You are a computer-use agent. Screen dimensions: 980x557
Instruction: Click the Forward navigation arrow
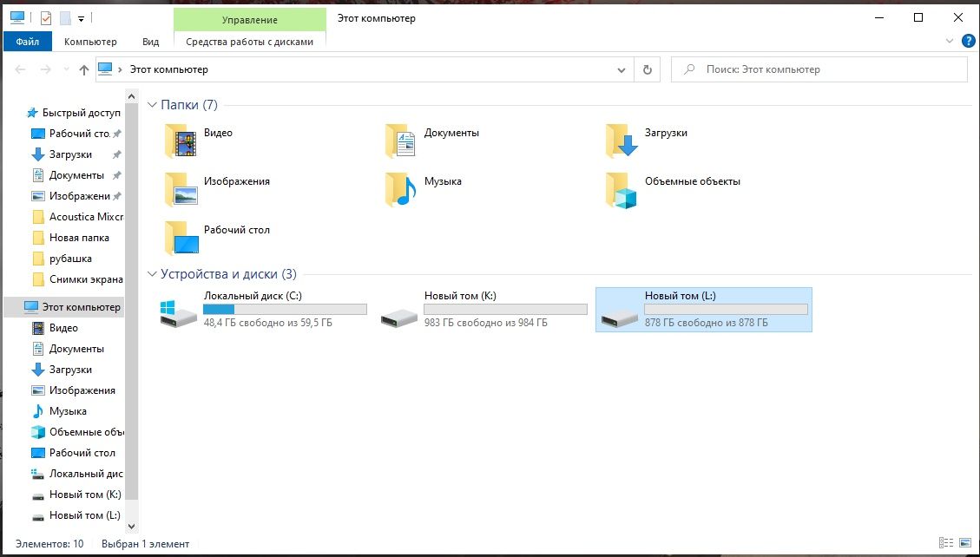pyautogui.click(x=45, y=70)
